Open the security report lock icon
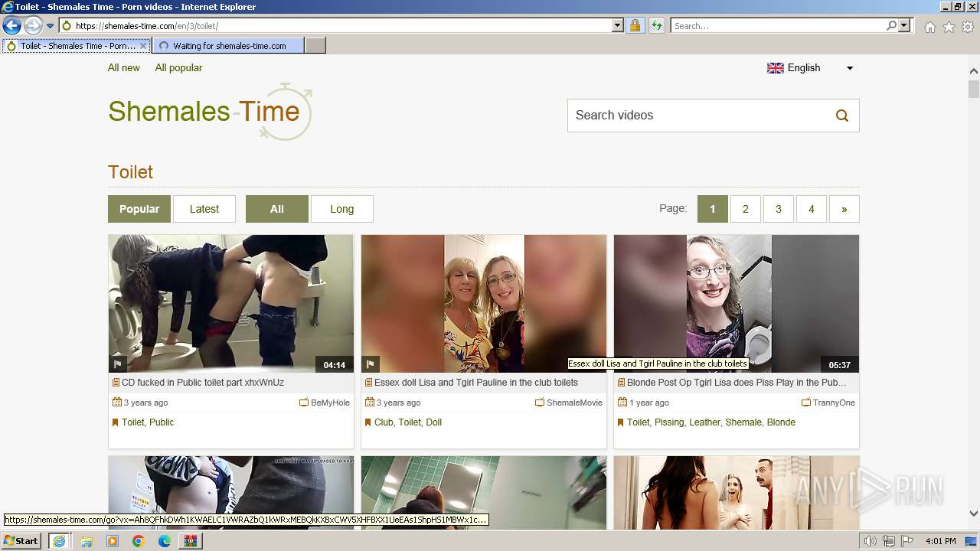The image size is (980, 551). pyautogui.click(x=635, y=26)
